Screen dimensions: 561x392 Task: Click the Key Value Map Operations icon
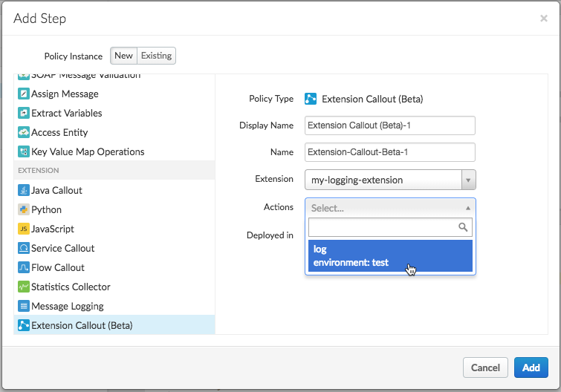(x=24, y=152)
